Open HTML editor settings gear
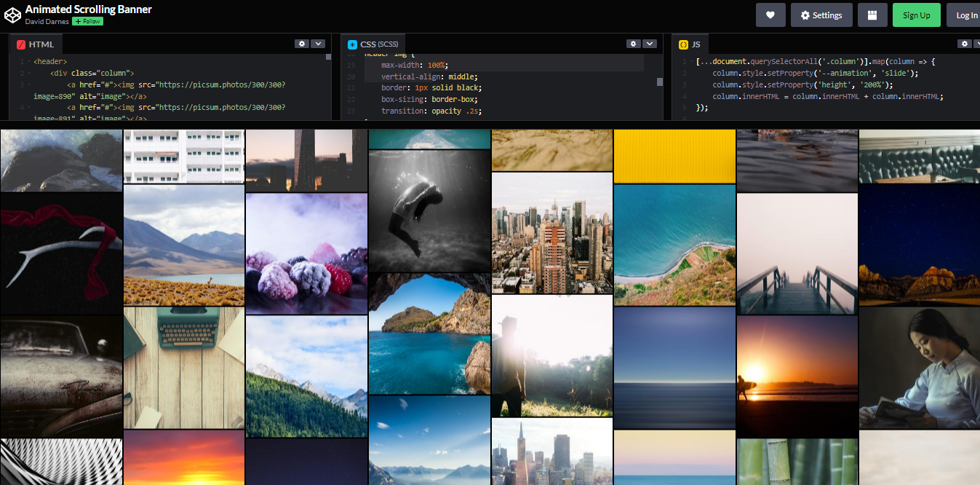 pos(302,44)
